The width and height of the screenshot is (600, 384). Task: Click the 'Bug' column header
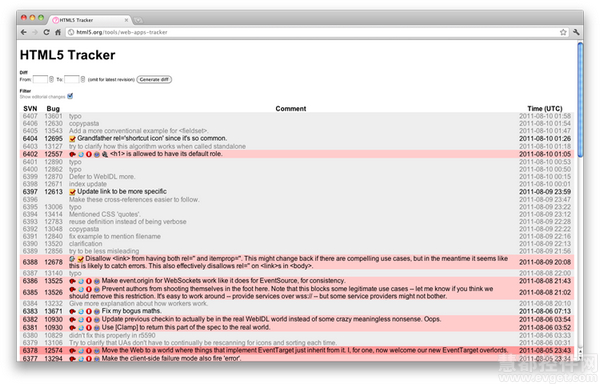point(53,109)
